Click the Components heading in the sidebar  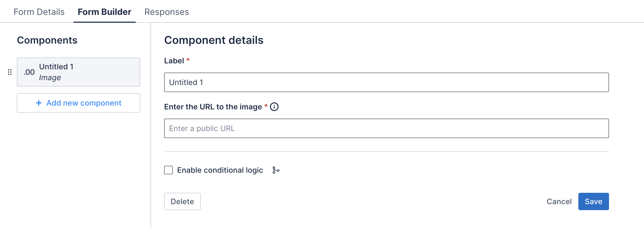point(47,40)
